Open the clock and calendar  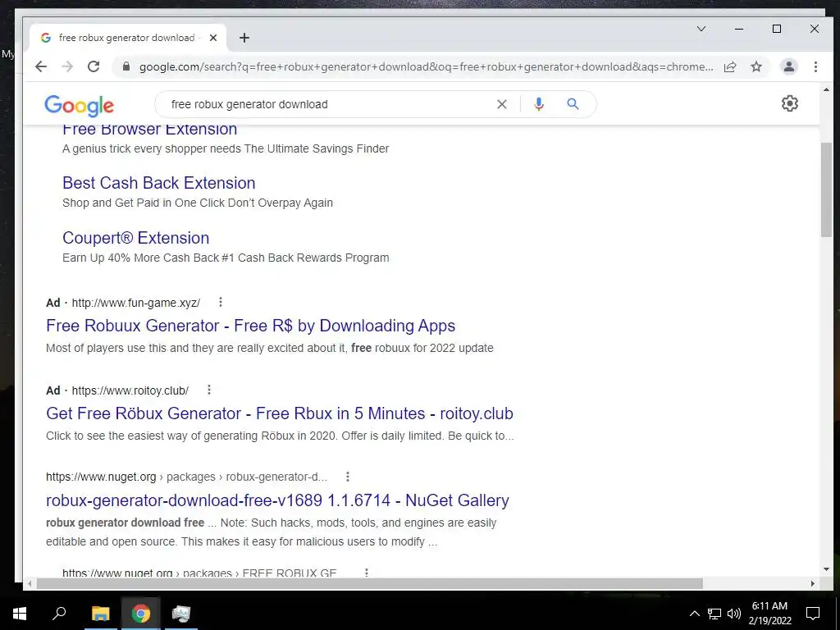tap(769, 614)
